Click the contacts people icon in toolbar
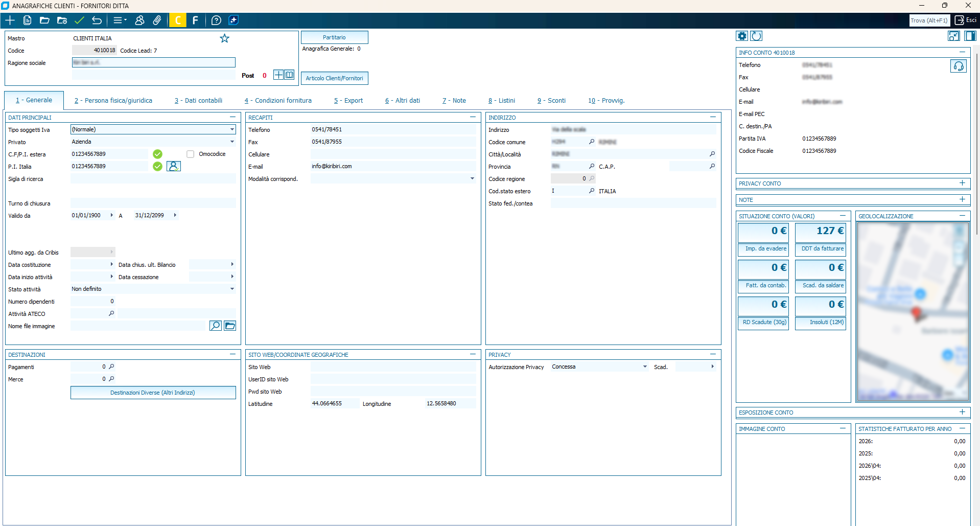Screen dimensions: 980x526 tap(139, 20)
